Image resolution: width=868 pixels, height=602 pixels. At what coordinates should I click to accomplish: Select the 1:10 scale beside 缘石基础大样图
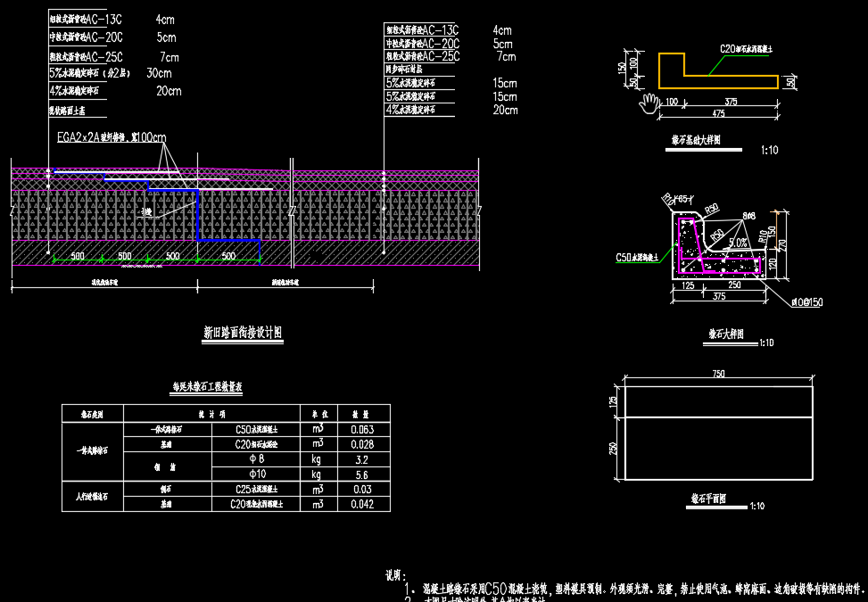pos(770,150)
